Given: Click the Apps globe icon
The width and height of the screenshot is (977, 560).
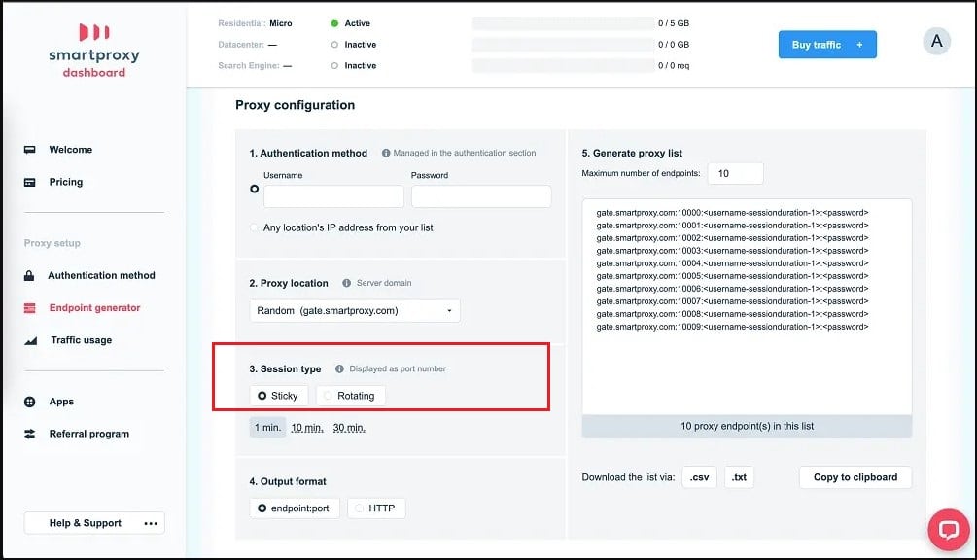Looking at the screenshot, I should pos(29,402).
